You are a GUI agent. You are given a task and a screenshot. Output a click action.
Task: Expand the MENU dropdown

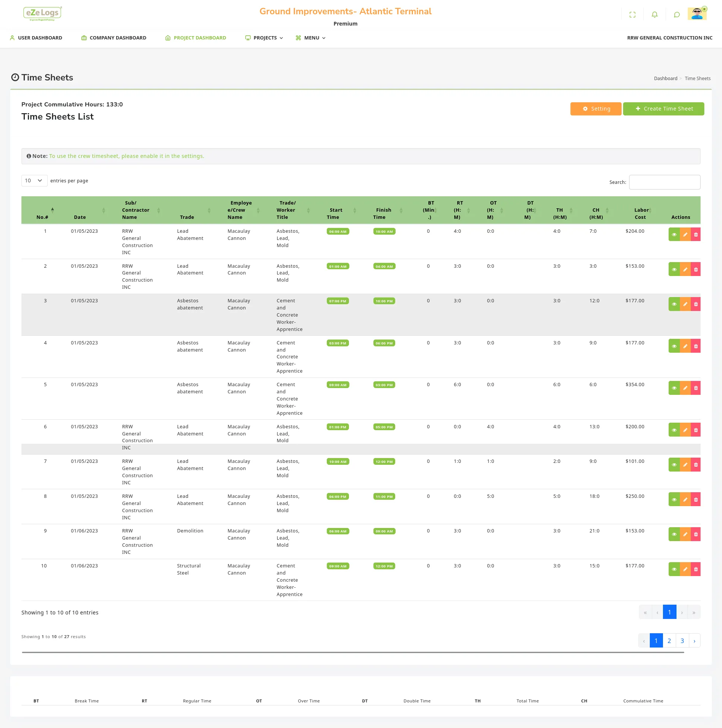311,38
